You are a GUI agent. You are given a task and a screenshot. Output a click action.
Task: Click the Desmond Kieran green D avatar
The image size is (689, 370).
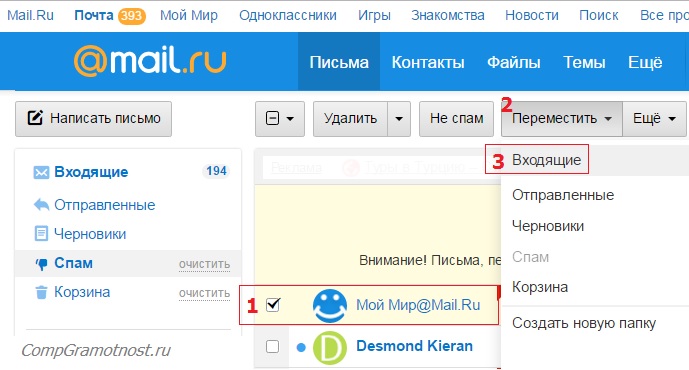coord(330,347)
